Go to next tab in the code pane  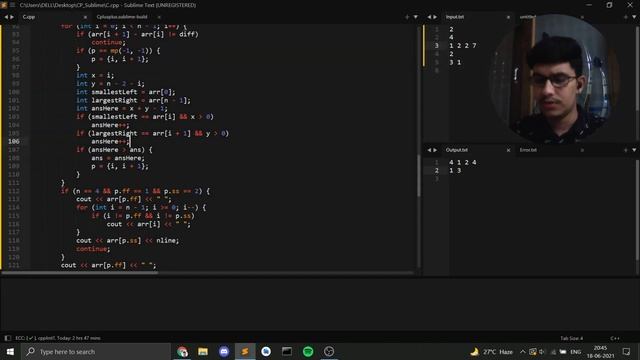12,17
